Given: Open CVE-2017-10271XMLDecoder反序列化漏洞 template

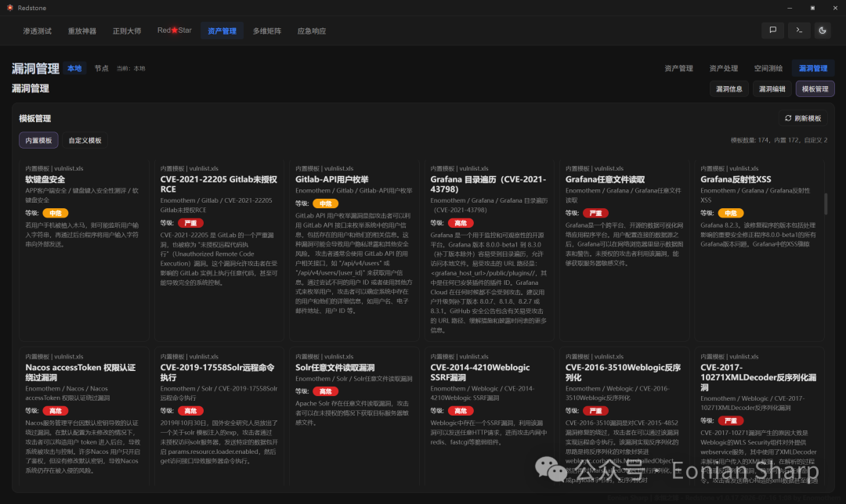Looking at the screenshot, I should [x=759, y=416].
